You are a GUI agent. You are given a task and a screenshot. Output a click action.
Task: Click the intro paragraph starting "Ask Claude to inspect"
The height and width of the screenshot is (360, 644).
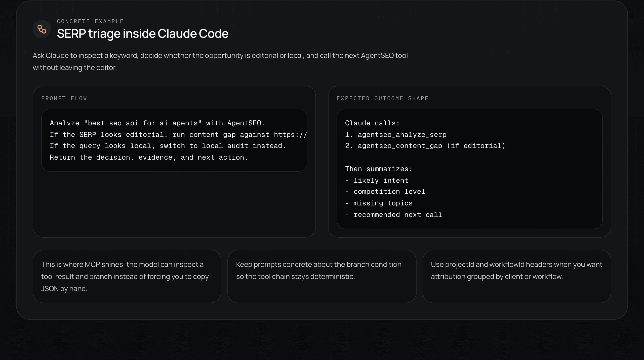(x=220, y=61)
